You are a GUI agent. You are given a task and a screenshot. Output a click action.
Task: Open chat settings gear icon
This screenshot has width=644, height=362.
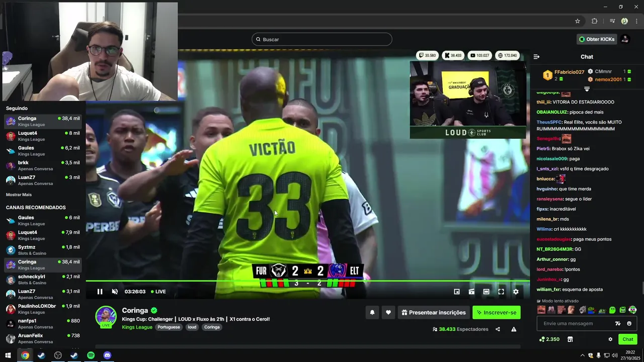coord(610,339)
